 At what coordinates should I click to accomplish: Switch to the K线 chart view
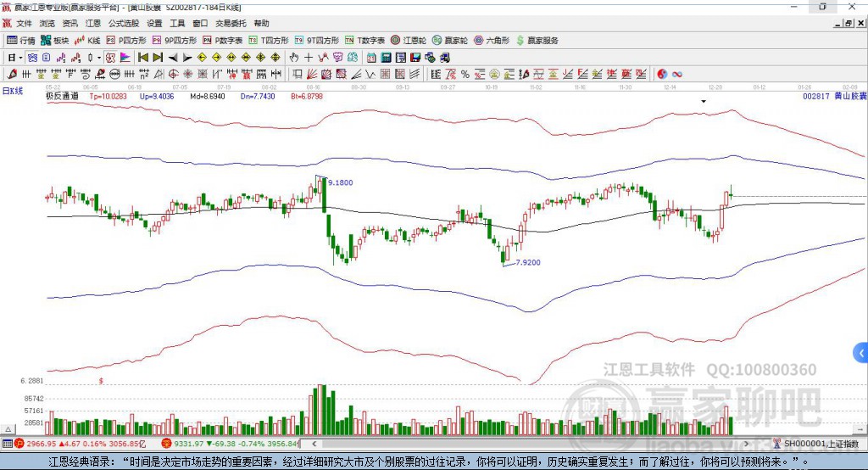87,41
